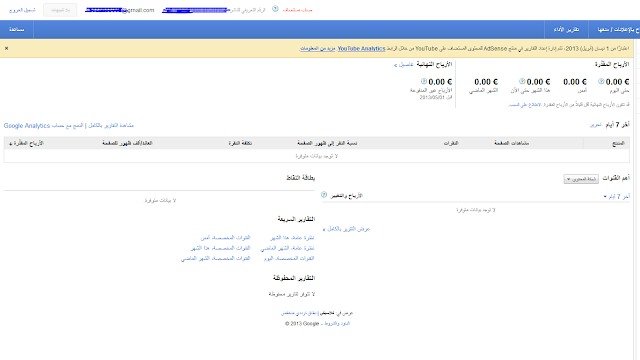This screenshot has width=640, height=360.
Task: Open the YouTube Analytics link in banner
Action: click(361, 48)
